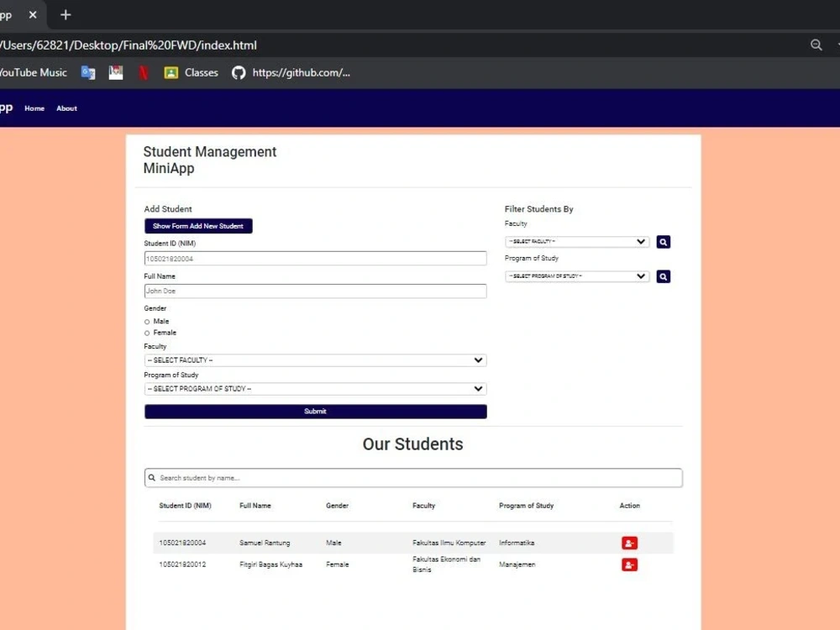This screenshot has height=630, width=840.
Task: Expand the filter Select Program of Study dropdown
Action: pos(577,276)
